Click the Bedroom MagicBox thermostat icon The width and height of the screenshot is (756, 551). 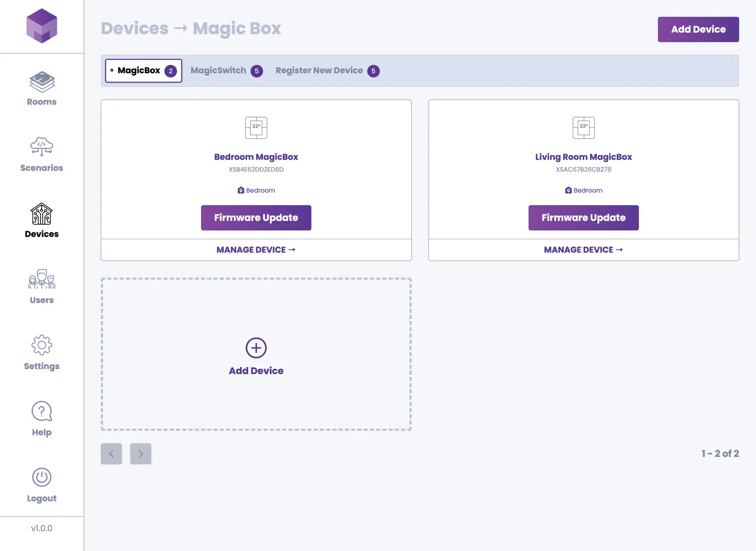(x=256, y=128)
